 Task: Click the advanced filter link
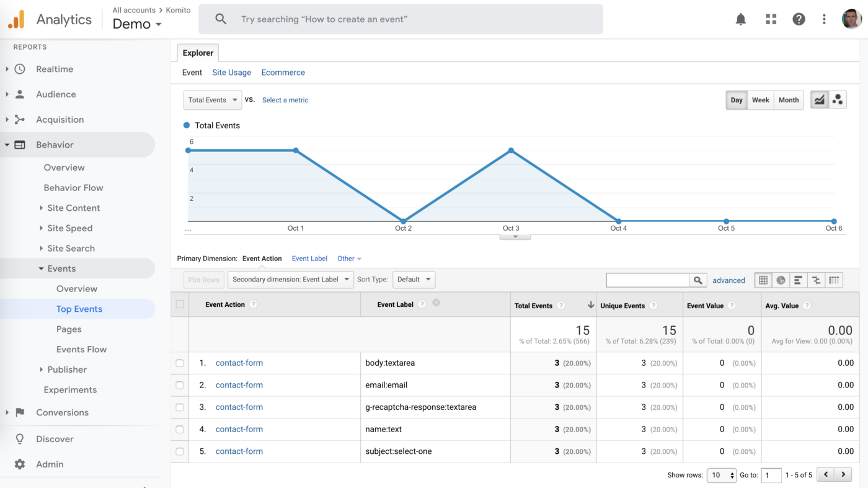728,280
